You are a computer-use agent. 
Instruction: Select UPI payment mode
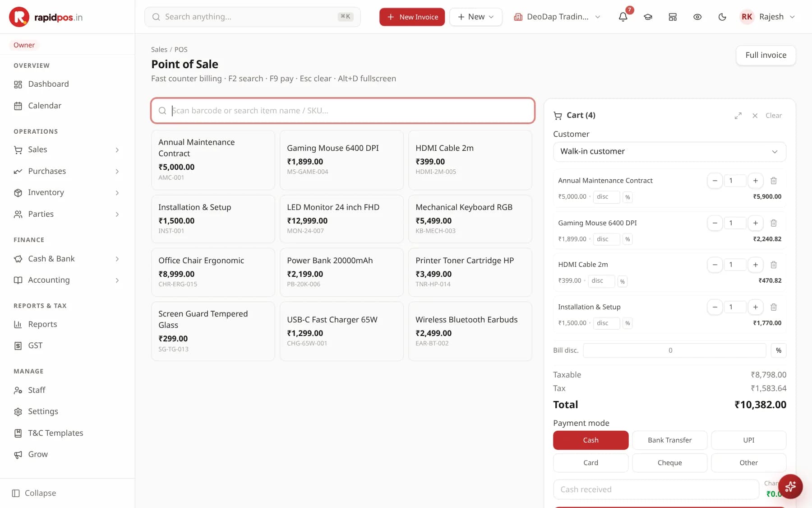pyautogui.click(x=748, y=440)
